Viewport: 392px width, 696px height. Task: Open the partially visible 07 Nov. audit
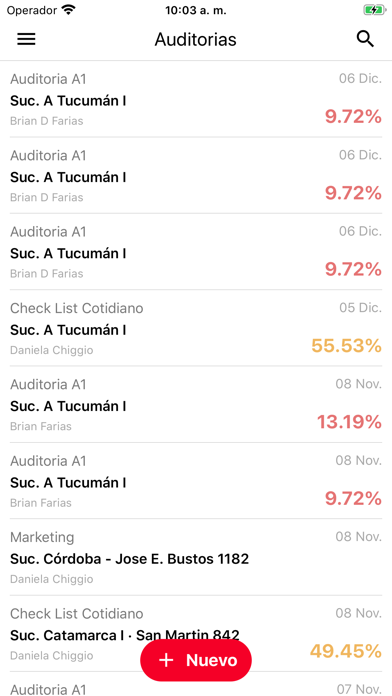point(196,684)
